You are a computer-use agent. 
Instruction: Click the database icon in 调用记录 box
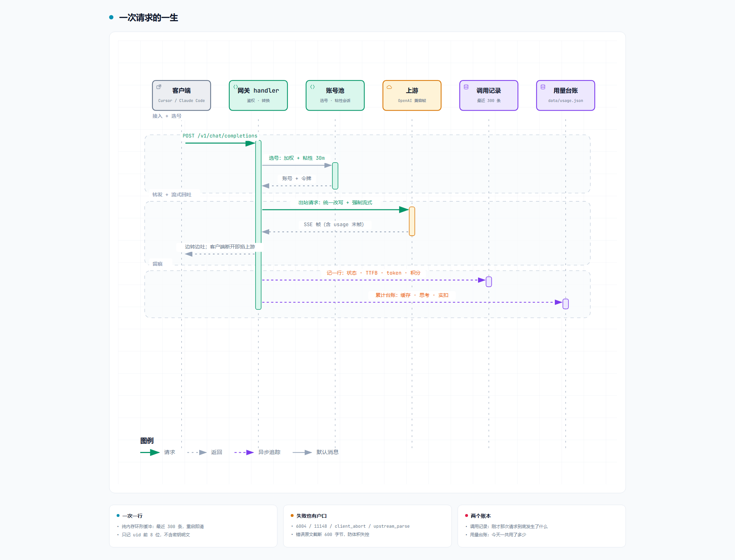466,87
